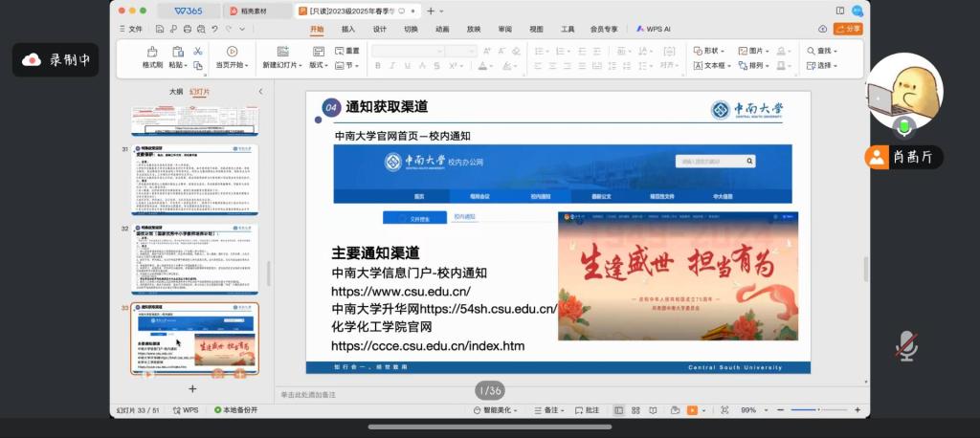Open the Layout (版式) dropdown

tap(319, 66)
